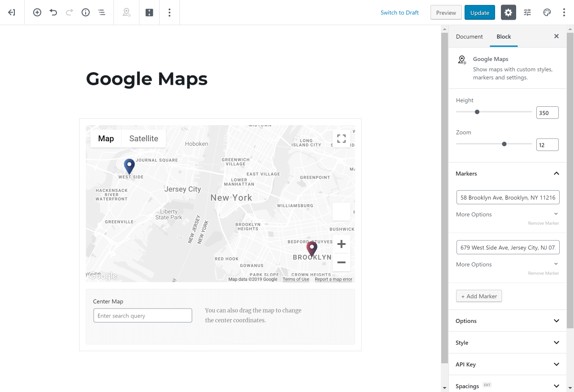Screen dimensions: 574x392
Task: Expand More Options for Brooklyn Ave marker
Action: (x=508, y=214)
